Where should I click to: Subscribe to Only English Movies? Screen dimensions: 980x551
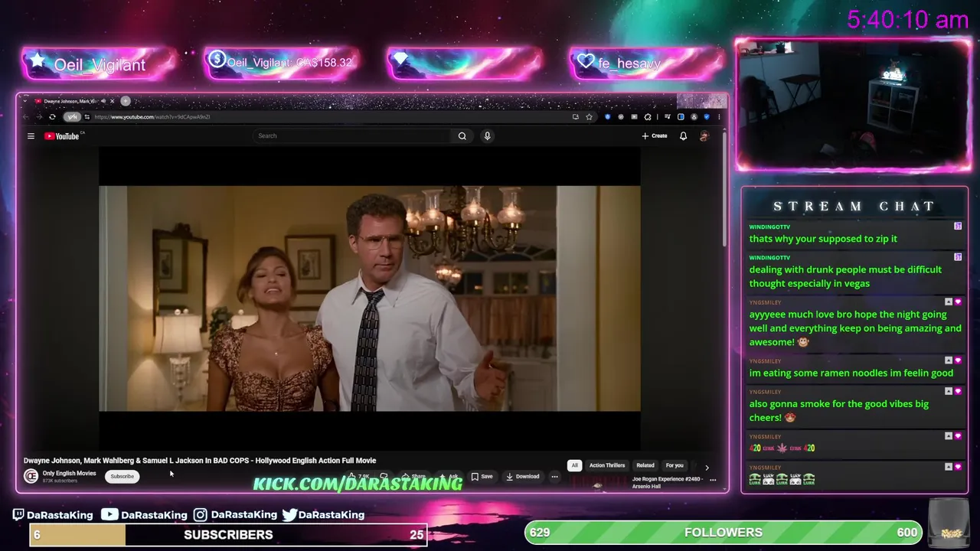122,476
